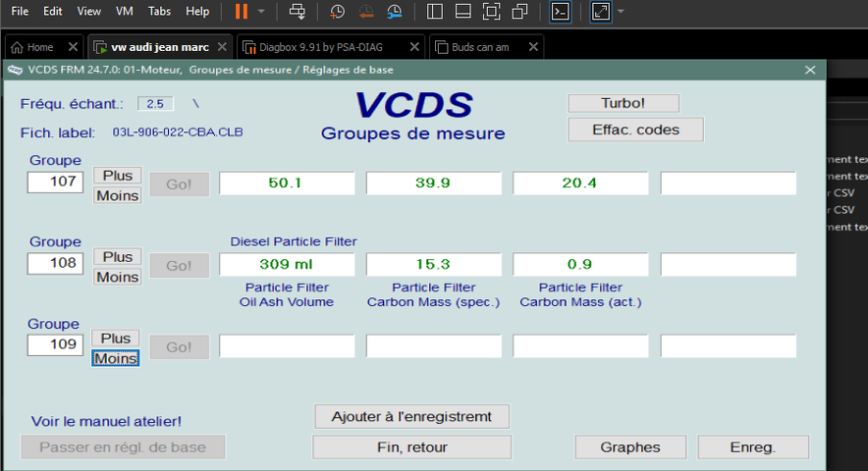Viewport: 868px width, 471px height.
Task: Click the Groupe 107 number field
Action: [x=55, y=183]
